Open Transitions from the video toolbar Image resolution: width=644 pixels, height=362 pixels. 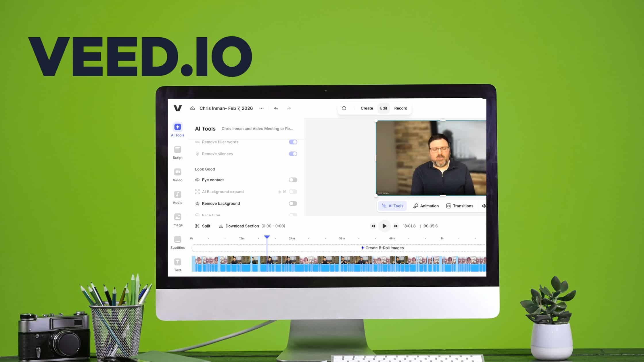(x=459, y=206)
